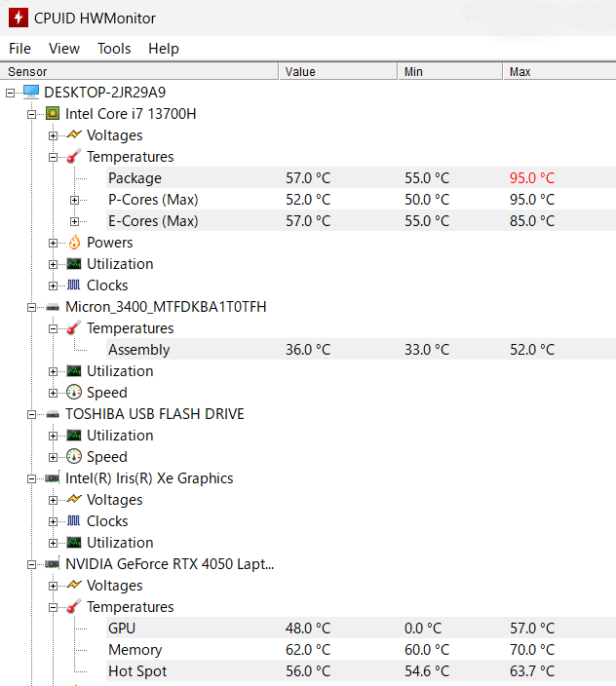Click the Min column header
Image resolution: width=616 pixels, height=686 pixels.
(450, 71)
